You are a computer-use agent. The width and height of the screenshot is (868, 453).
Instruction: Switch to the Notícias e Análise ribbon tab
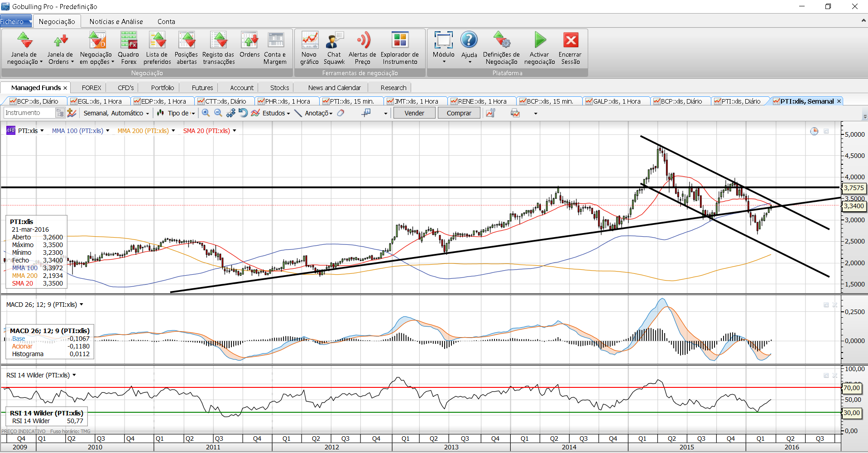click(x=116, y=21)
